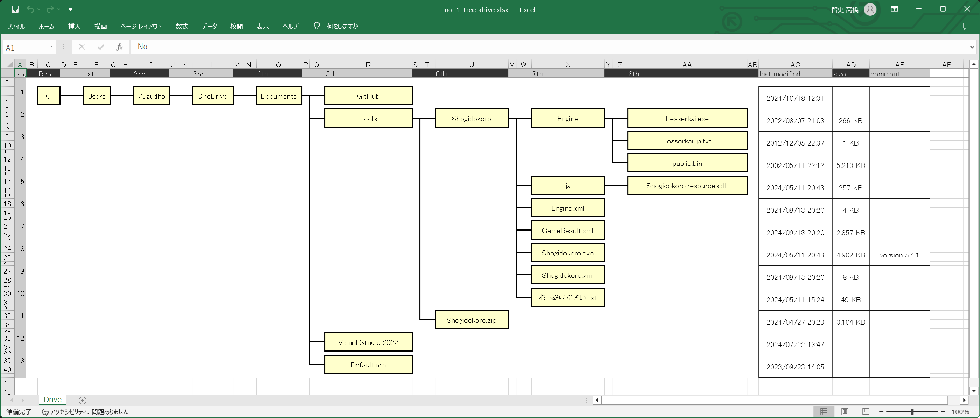Viewport: 980px width, 418px height.
Task: Click the Shogidokoro.zip file box
Action: pyautogui.click(x=471, y=320)
